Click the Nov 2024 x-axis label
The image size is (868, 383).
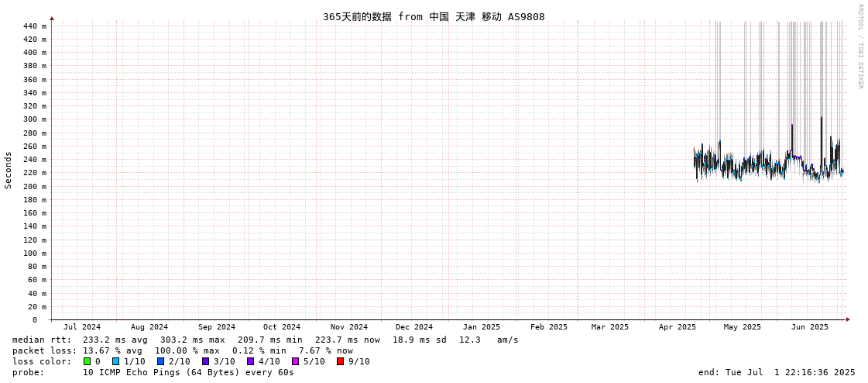[349, 327]
